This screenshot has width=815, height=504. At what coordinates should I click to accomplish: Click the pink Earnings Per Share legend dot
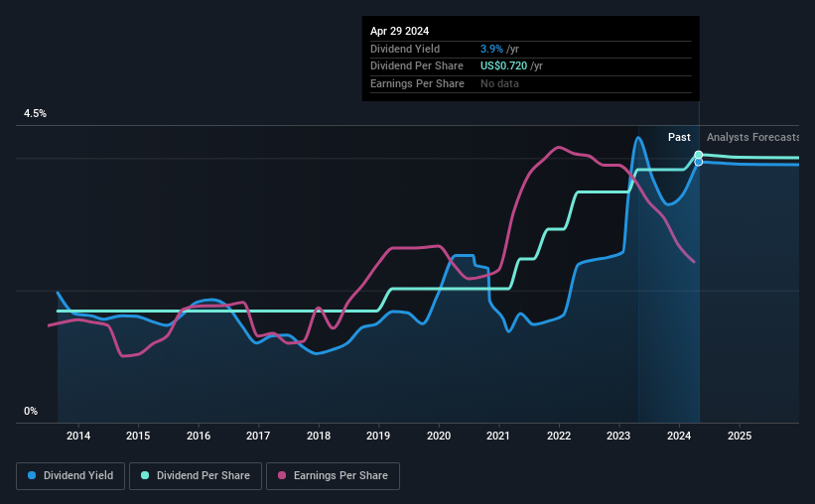pyautogui.click(x=282, y=475)
